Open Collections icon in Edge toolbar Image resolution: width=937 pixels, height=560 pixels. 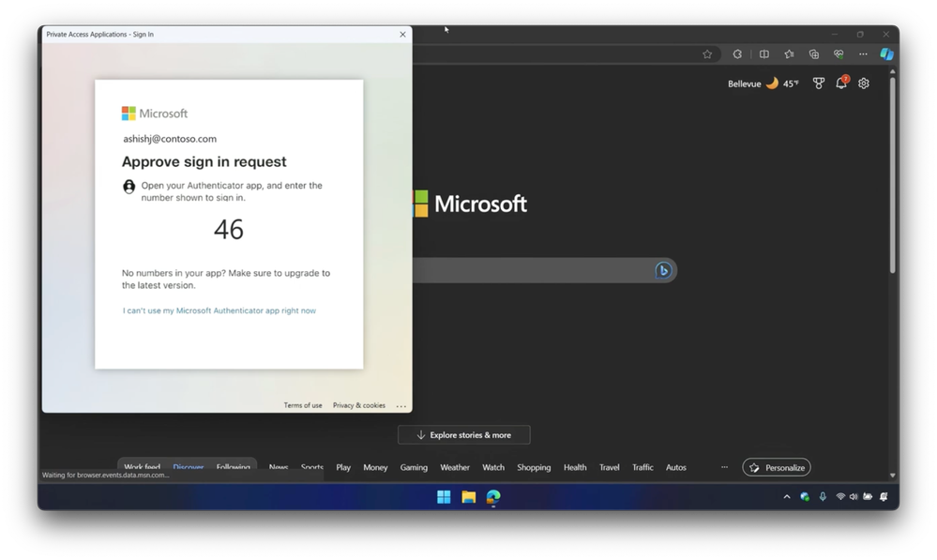[x=814, y=54]
